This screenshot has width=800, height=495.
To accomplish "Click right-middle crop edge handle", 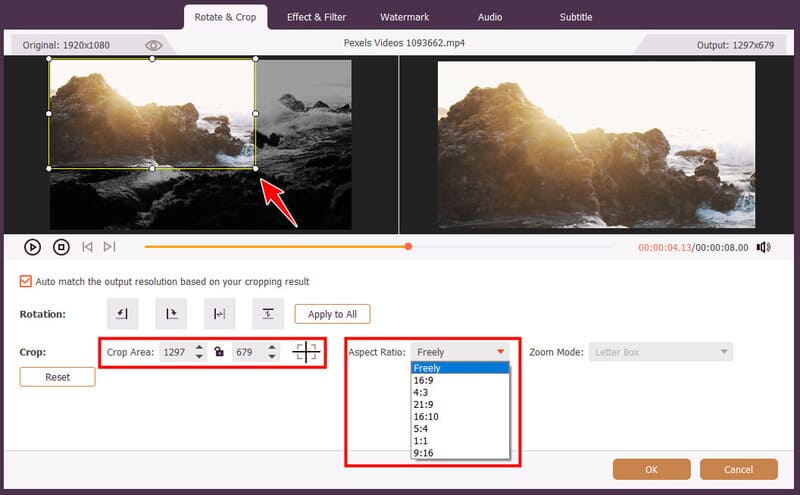I will click(x=256, y=113).
